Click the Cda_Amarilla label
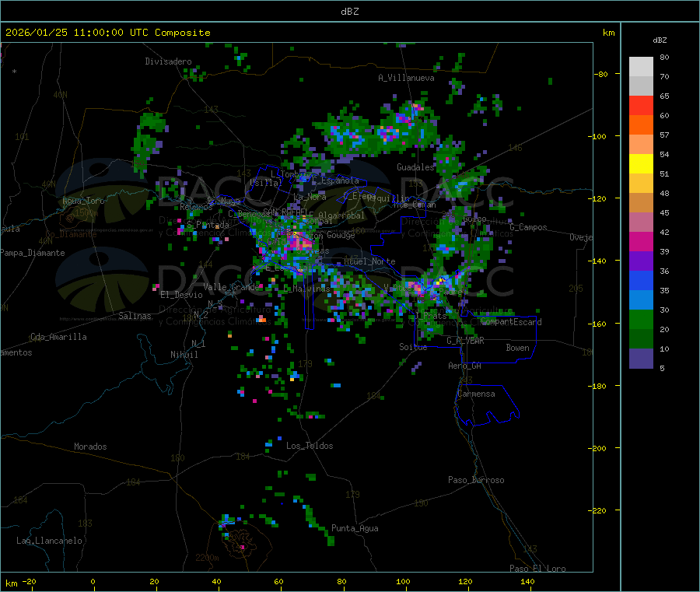Viewport: 700px width, 592px height. (58, 337)
